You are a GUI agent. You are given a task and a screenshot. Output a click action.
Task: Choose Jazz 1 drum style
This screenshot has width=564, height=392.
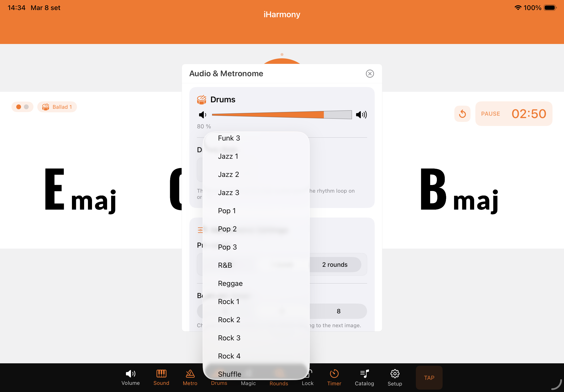click(256, 156)
